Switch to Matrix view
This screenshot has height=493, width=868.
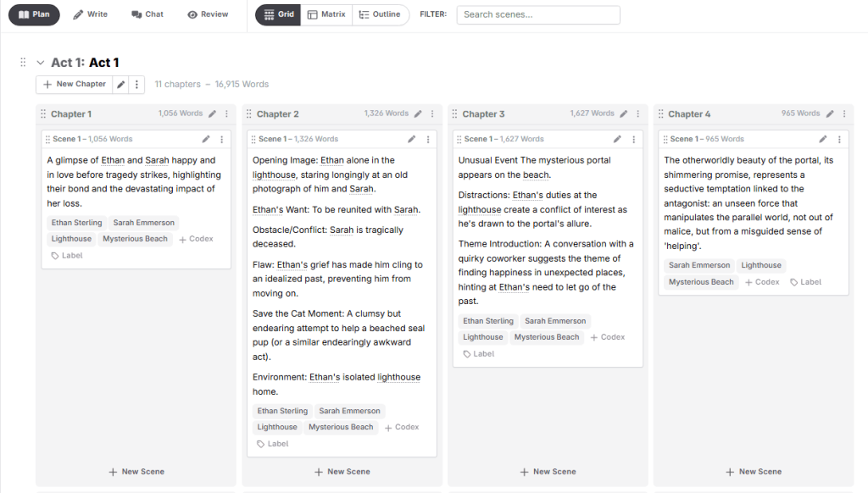(326, 14)
